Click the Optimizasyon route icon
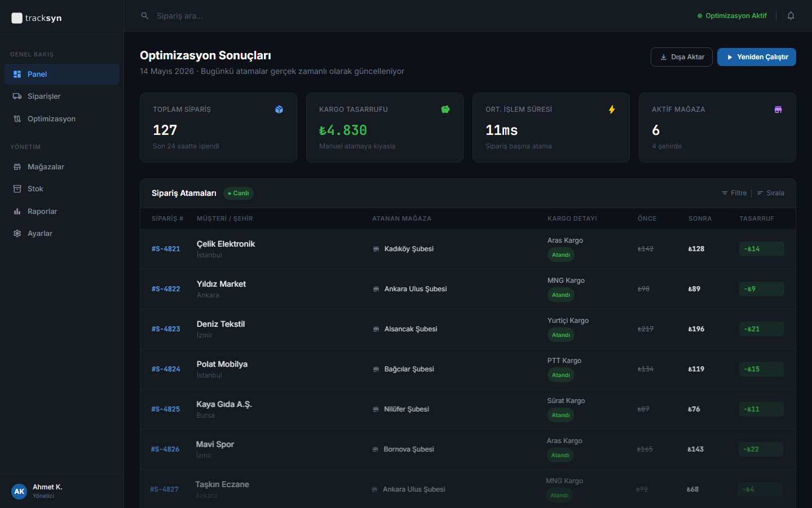 point(17,119)
